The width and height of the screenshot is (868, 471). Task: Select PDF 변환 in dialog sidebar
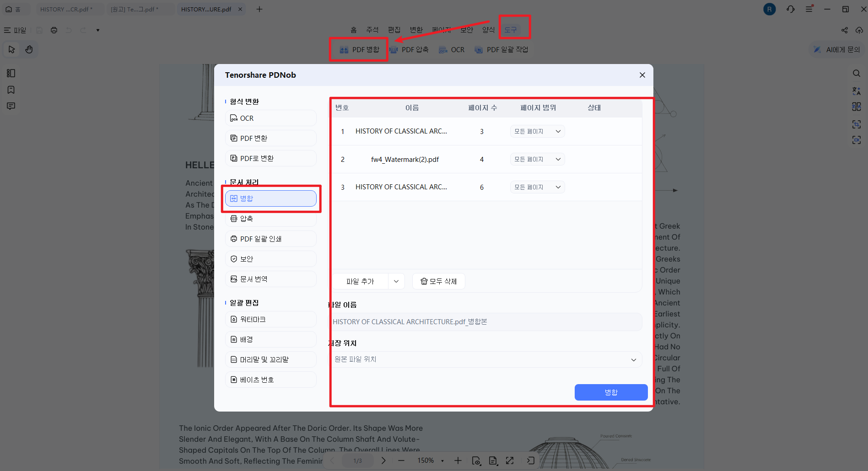tap(271, 138)
